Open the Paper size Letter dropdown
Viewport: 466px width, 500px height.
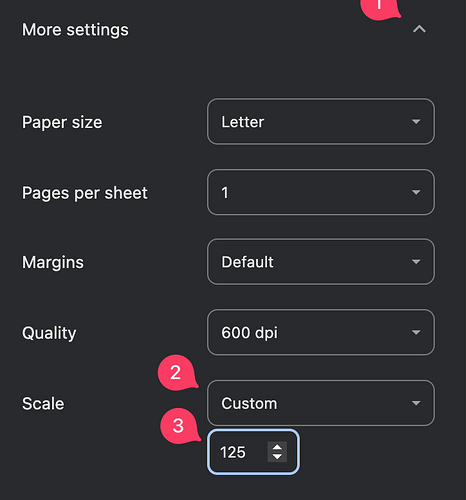click(x=321, y=122)
